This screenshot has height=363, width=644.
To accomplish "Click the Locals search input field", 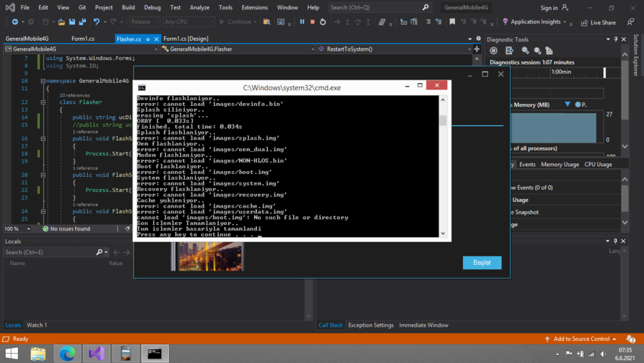I will click(49, 252).
